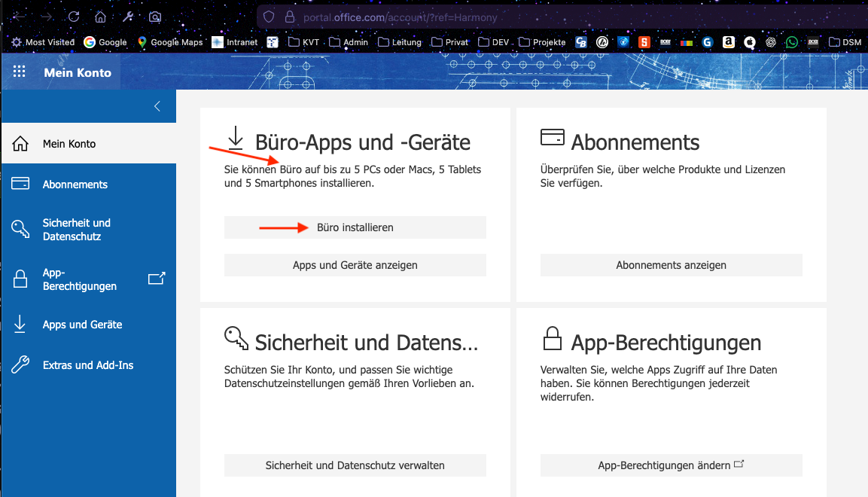Click the Abonnements card icon in sidebar
The image size is (868, 497).
20,183
